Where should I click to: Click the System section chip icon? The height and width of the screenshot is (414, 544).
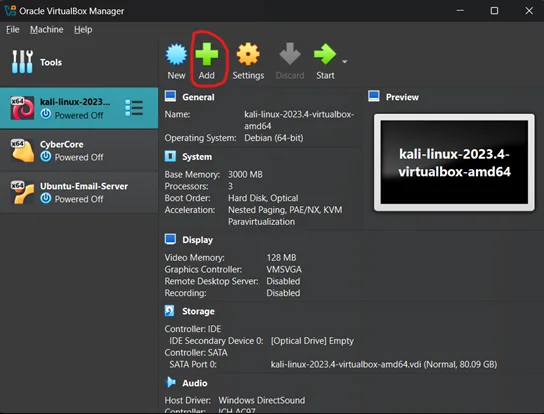[170, 156]
